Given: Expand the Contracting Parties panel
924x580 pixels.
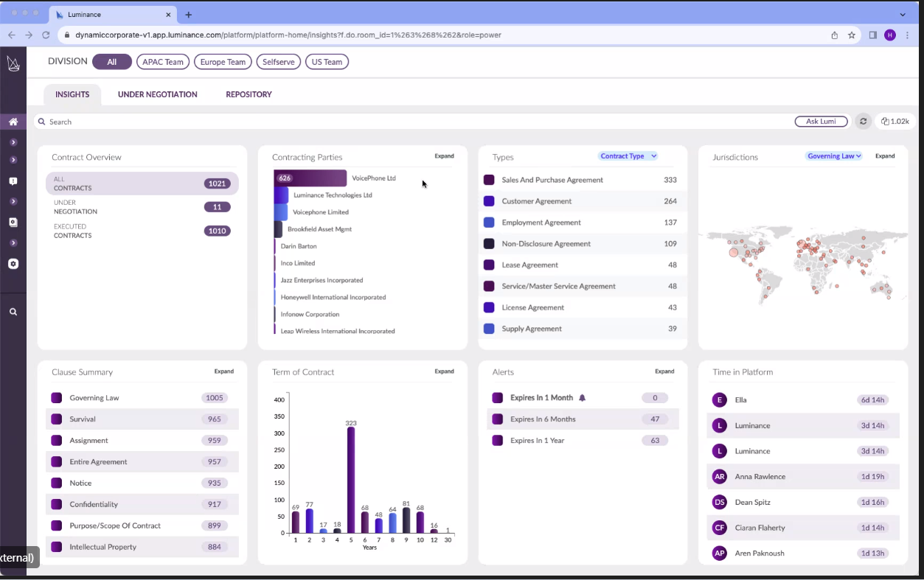Looking at the screenshot, I should 444,156.
